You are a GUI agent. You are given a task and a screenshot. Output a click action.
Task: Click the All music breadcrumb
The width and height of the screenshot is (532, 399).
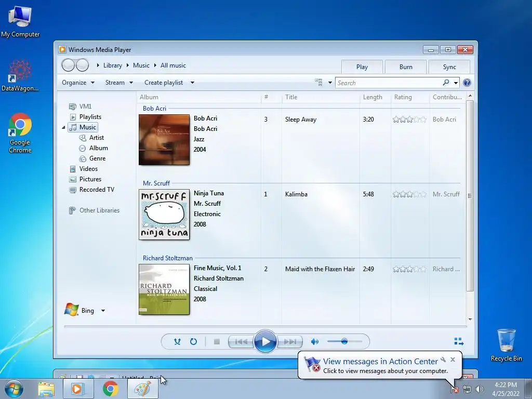[x=173, y=65]
